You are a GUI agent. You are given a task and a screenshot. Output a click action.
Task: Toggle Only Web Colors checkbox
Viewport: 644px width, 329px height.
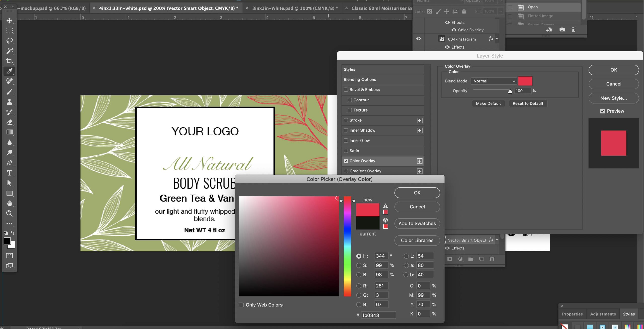(241, 305)
